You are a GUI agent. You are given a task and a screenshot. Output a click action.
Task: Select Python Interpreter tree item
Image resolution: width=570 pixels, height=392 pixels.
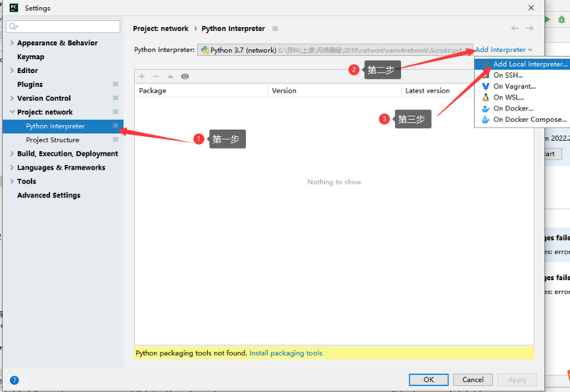[x=63, y=126]
